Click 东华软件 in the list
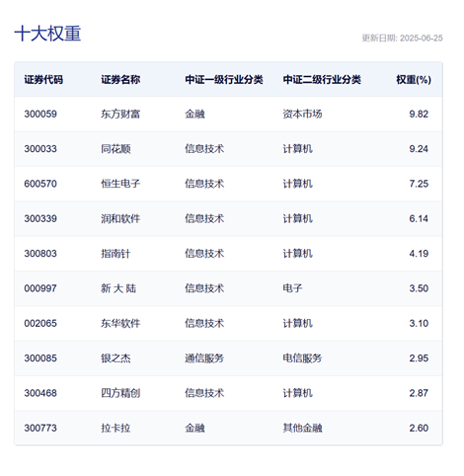 point(120,323)
